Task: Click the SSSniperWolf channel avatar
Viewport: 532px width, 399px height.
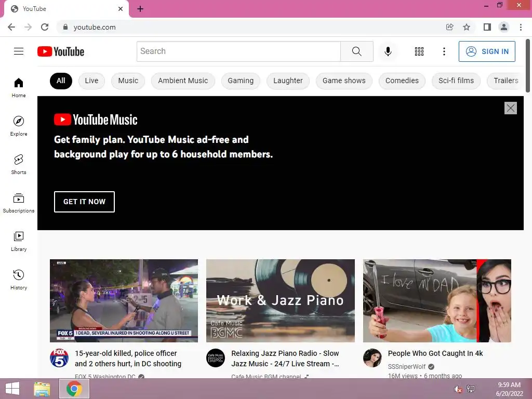Action: point(372,357)
